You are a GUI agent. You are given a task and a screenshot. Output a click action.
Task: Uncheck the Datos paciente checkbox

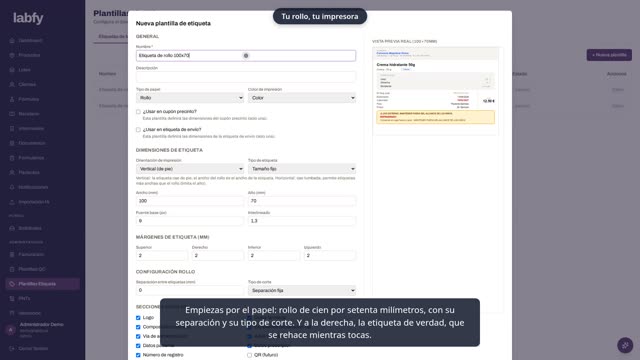point(138,346)
